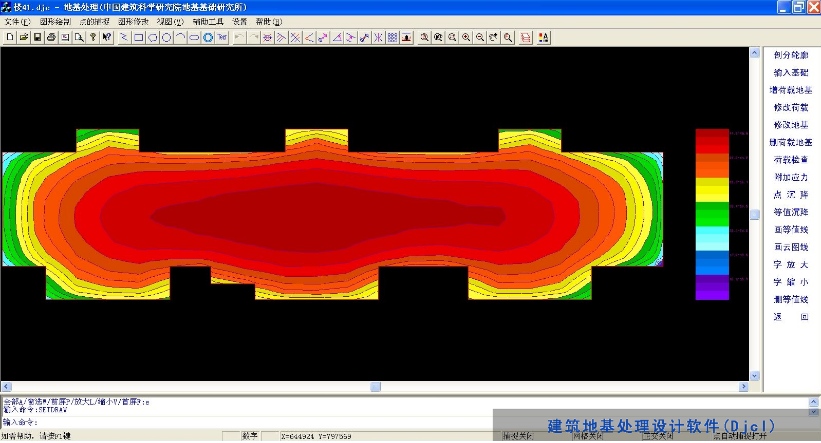Open the 帮助(H) menu

(269, 21)
